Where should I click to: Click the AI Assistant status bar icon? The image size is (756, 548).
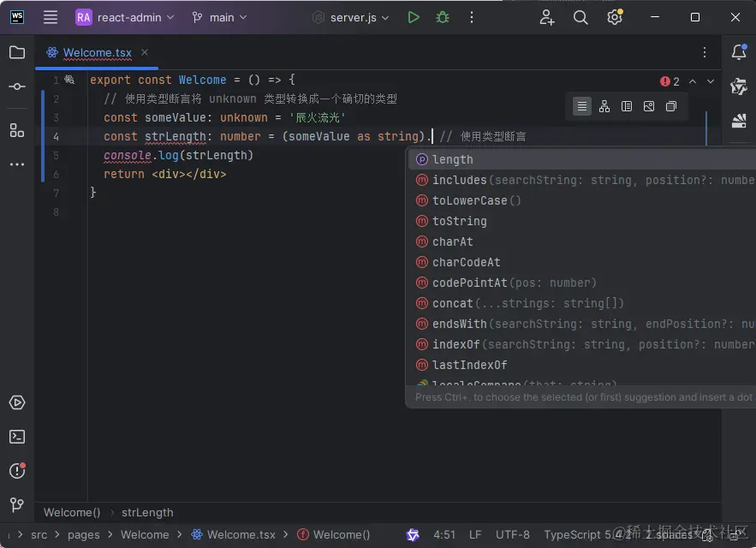413,534
